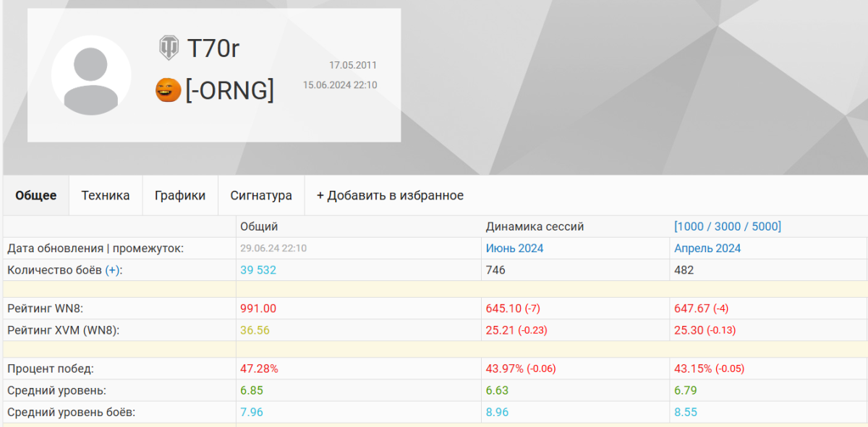Click the Средний уровень боёв: label
The width and height of the screenshot is (868, 427).
(x=71, y=412)
